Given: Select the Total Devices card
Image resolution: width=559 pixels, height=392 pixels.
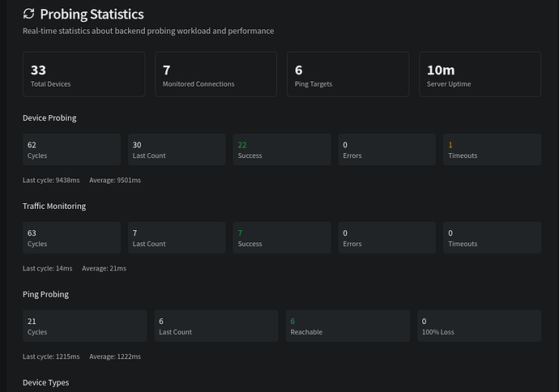Looking at the screenshot, I should 83,75.
